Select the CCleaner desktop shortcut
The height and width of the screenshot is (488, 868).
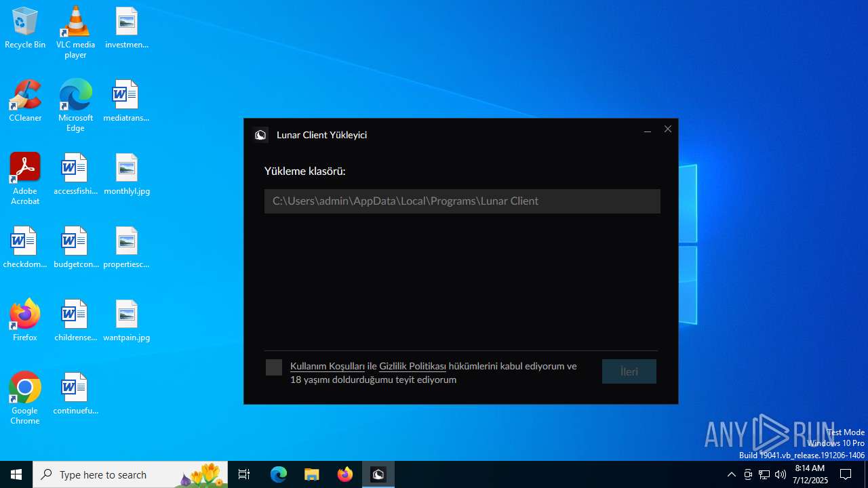tap(25, 102)
